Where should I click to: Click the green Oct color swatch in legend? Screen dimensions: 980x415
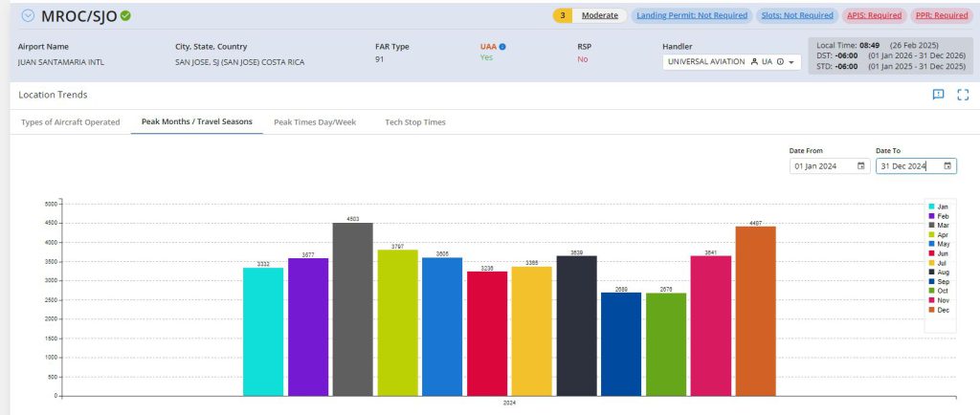pyautogui.click(x=931, y=291)
